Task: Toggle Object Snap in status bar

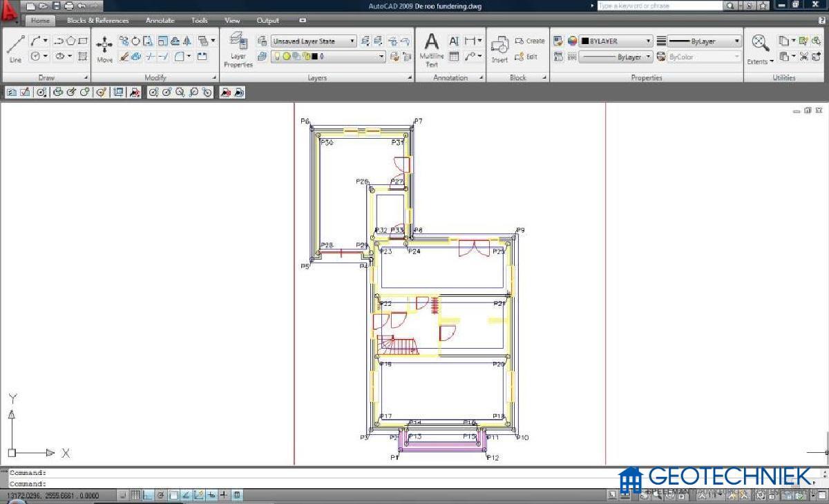Action: tap(173, 495)
